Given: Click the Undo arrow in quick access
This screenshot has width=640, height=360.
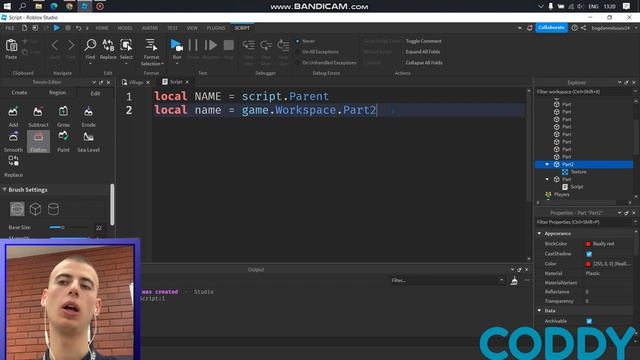Looking at the screenshot, I should 78,28.
